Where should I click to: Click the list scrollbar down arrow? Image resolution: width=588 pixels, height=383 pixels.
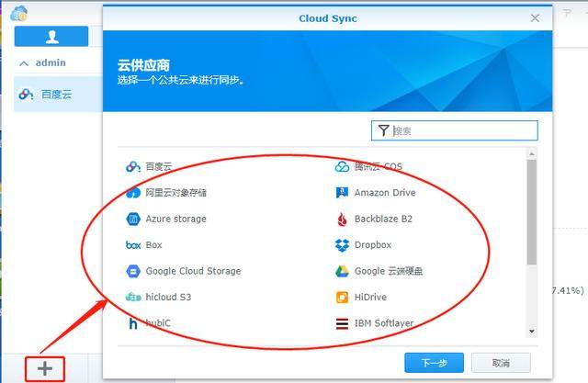click(x=531, y=332)
